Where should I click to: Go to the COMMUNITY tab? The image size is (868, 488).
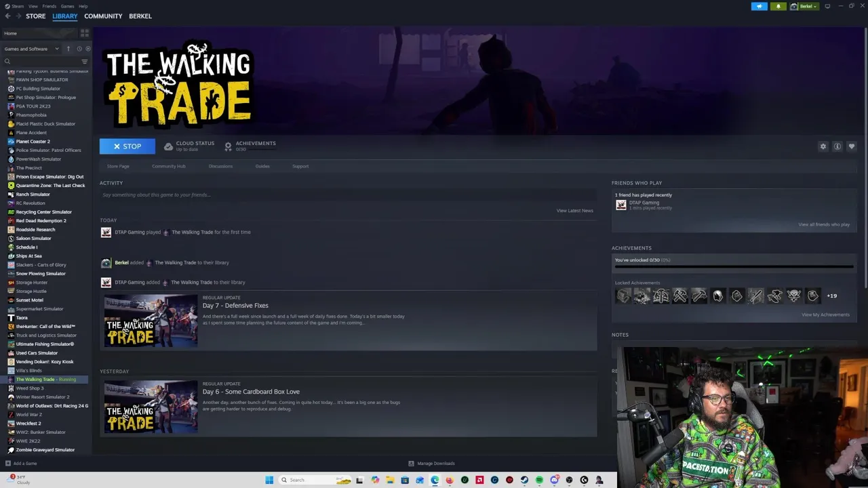click(x=103, y=16)
